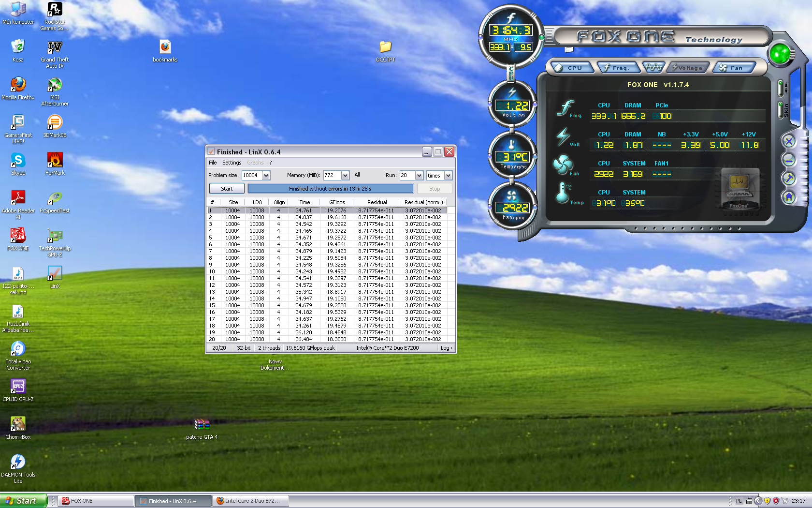Open the Settings menu in LinX
The width and height of the screenshot is (812, 508).
(x=232, y=163)
